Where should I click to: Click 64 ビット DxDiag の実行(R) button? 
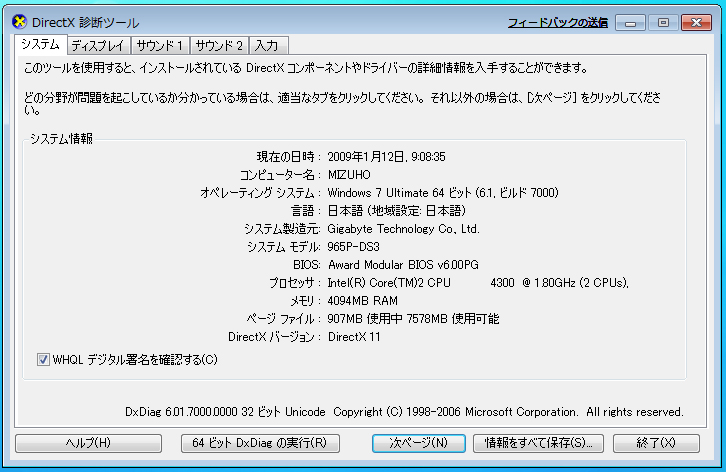pos(260,442)
